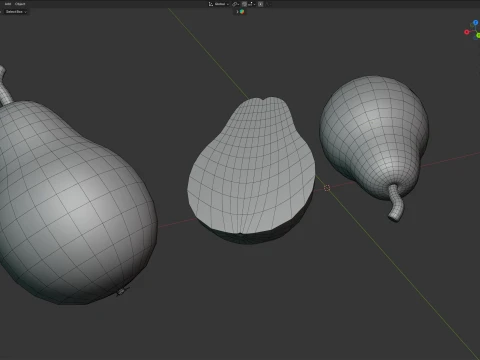Toggle proportional editing in the header

(260, 4)
